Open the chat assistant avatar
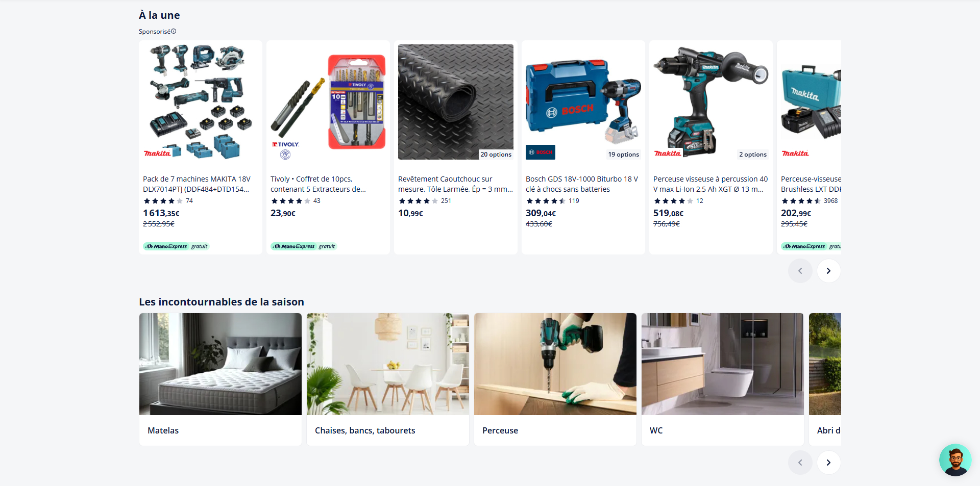 coord(955,460)
